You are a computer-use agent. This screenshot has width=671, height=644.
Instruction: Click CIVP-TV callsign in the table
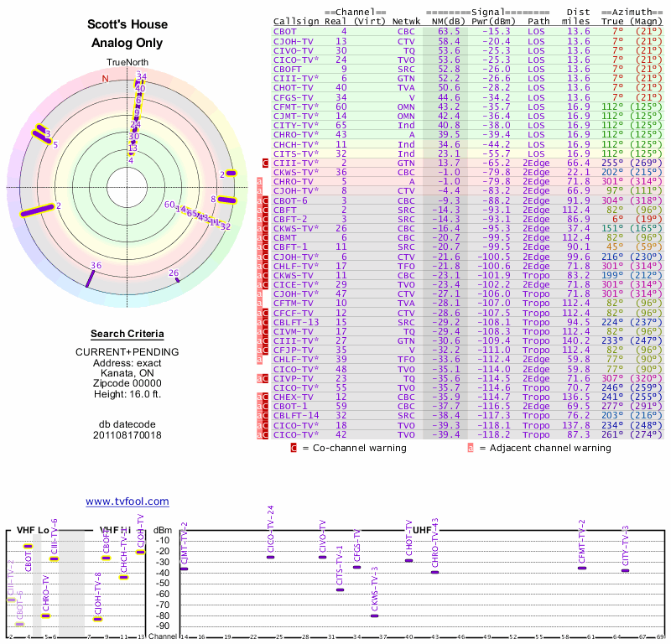[293, 379]
